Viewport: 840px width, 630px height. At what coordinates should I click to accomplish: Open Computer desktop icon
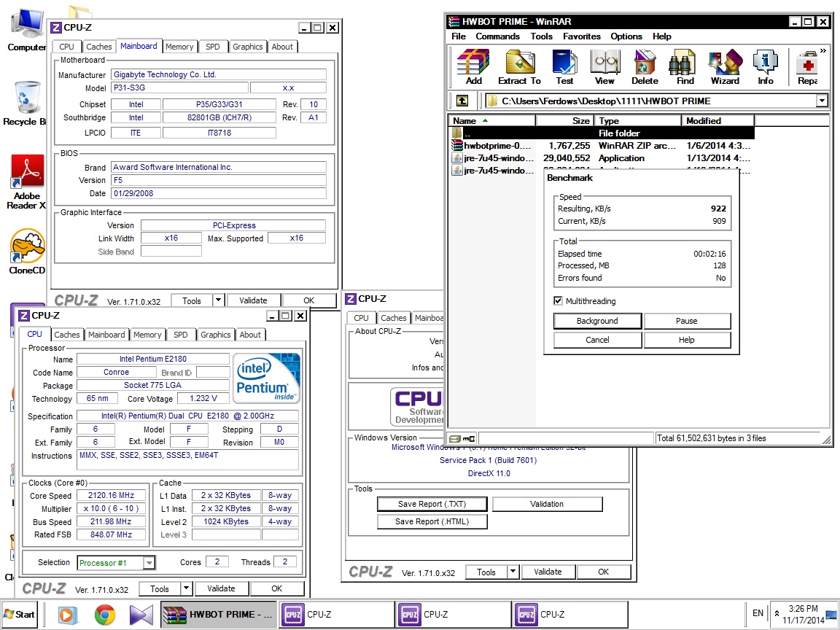26,31
